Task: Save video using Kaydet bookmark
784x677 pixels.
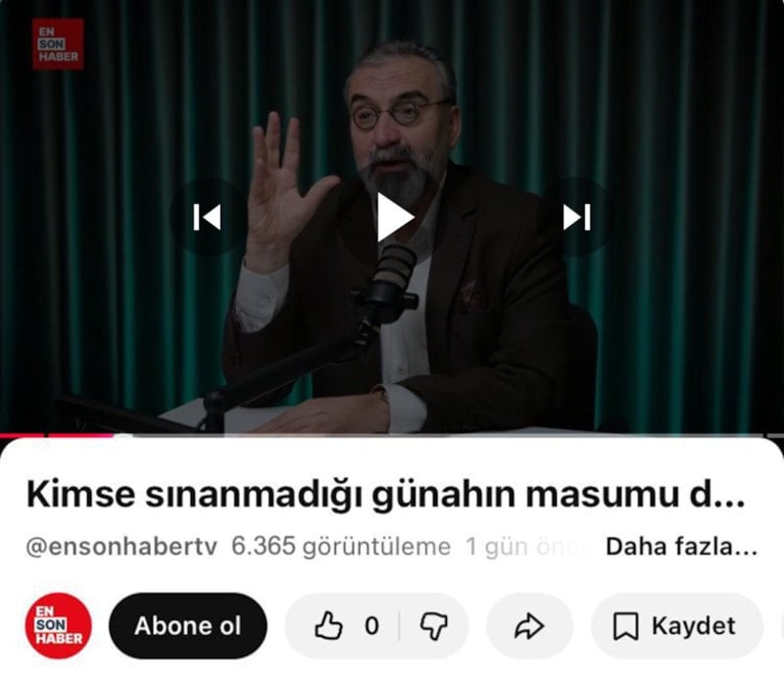Action: [x=676, y=626]
